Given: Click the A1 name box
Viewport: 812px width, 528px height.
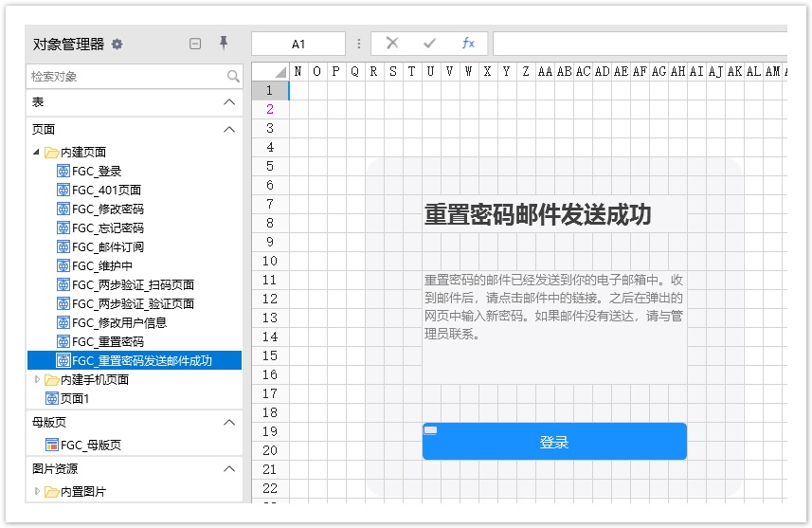Looking at the screenshot, I should pyautogui.click(x=298, y=44).
